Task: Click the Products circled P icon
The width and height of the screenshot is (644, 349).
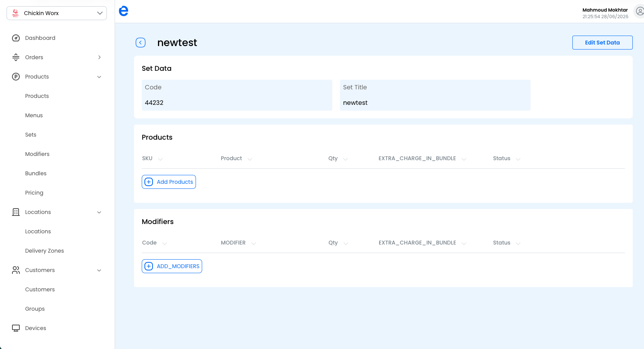Action: click(16, 77)
